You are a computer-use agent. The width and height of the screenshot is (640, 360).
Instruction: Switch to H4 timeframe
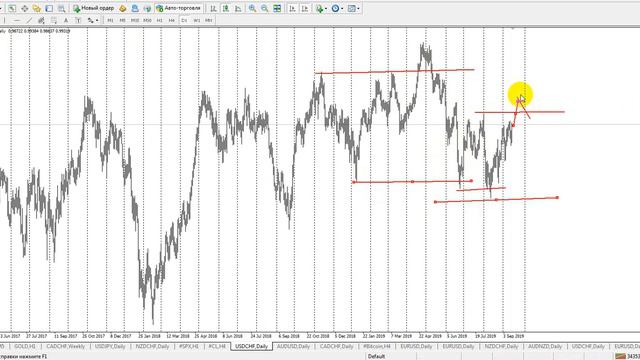pos(172,20)
